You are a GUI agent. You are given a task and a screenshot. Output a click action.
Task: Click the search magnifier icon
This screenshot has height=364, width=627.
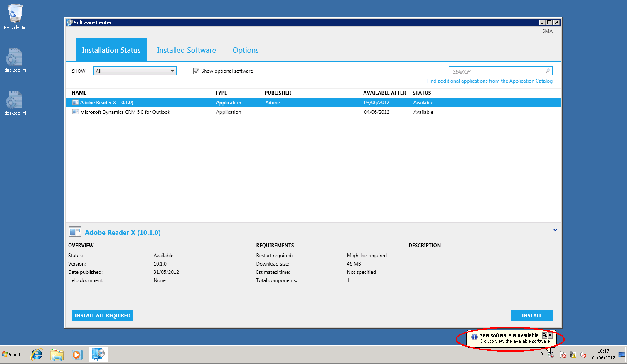tap(548, 71)
